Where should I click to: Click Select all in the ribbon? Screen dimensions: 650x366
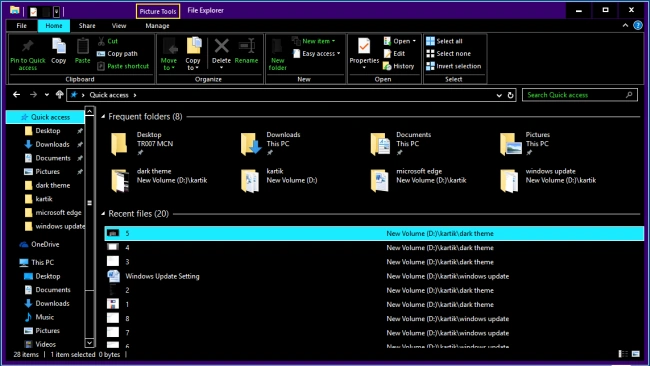[444, 41]
